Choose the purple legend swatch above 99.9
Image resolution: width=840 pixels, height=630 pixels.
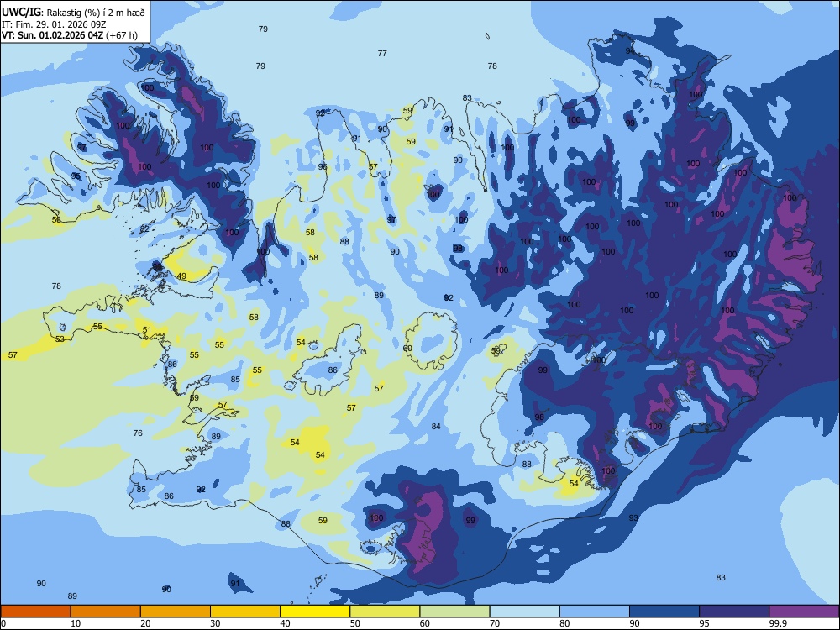coord(804,612)
